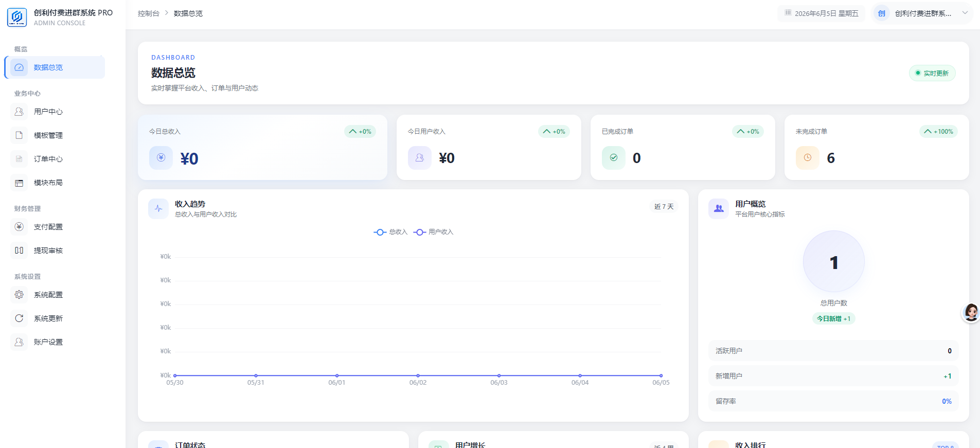Click the total users circle showing 1

pyautogui.click(x=834, y=261)
